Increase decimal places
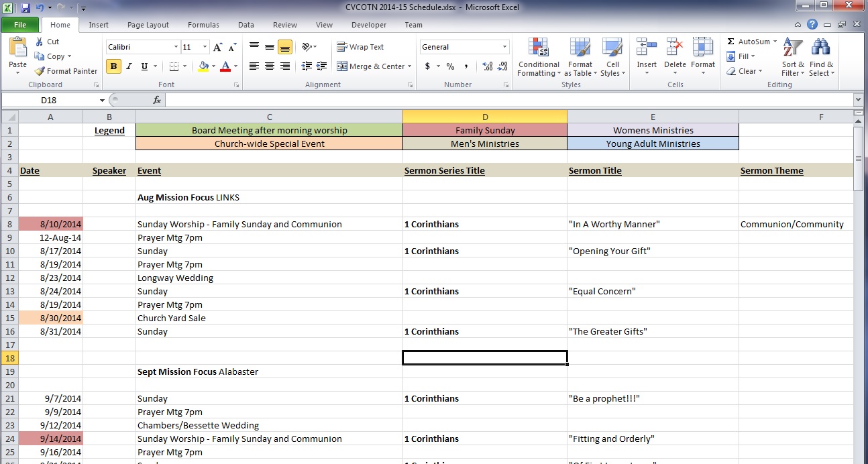Screen dimensions: 868x464 pyautogui.click(x=488, y=66)
